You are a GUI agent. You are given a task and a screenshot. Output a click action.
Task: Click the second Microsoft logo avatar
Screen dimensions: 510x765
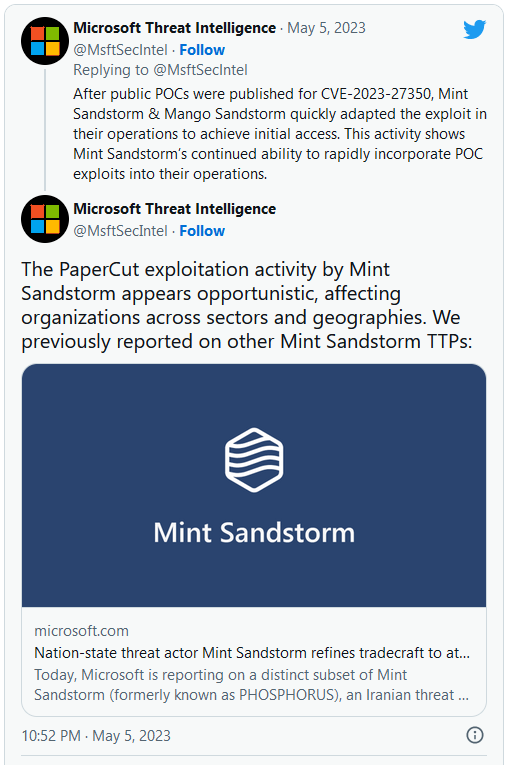[45, 219]
